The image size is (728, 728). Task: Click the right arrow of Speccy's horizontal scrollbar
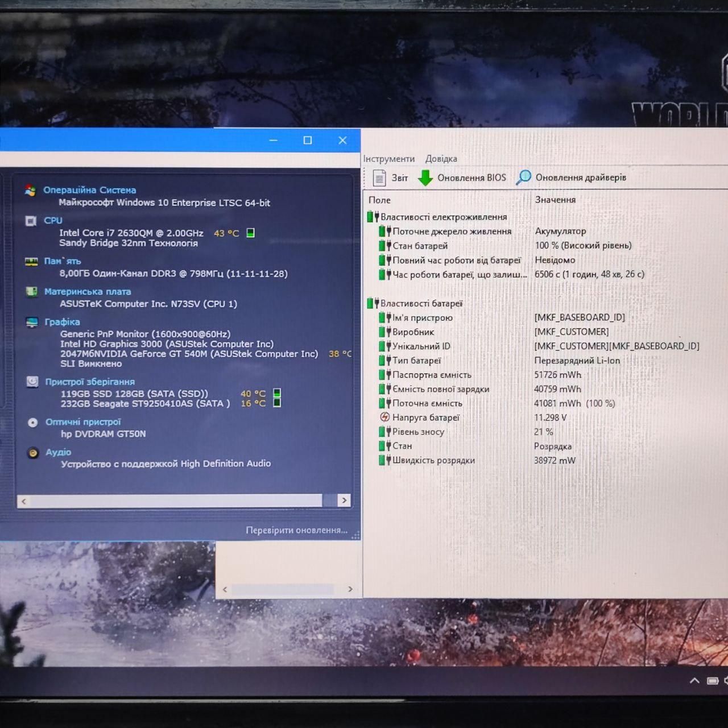coord(344,500)
